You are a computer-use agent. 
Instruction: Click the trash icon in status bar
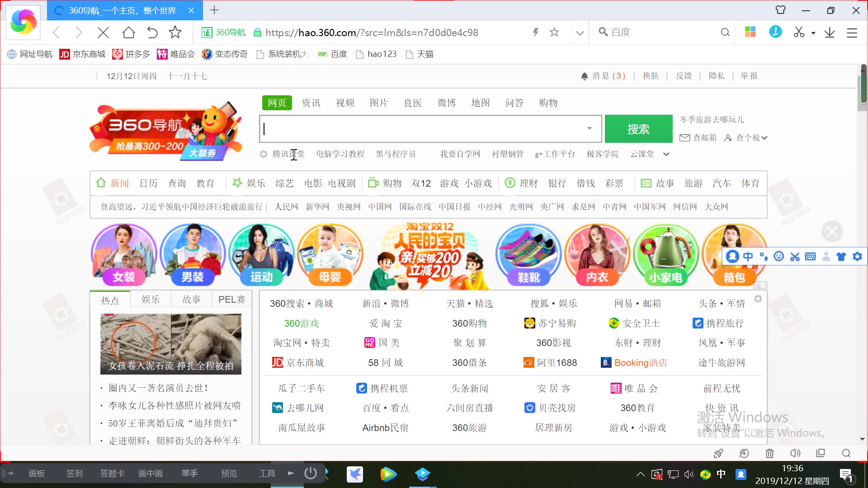pyautogui.click(x=769, y=453)
